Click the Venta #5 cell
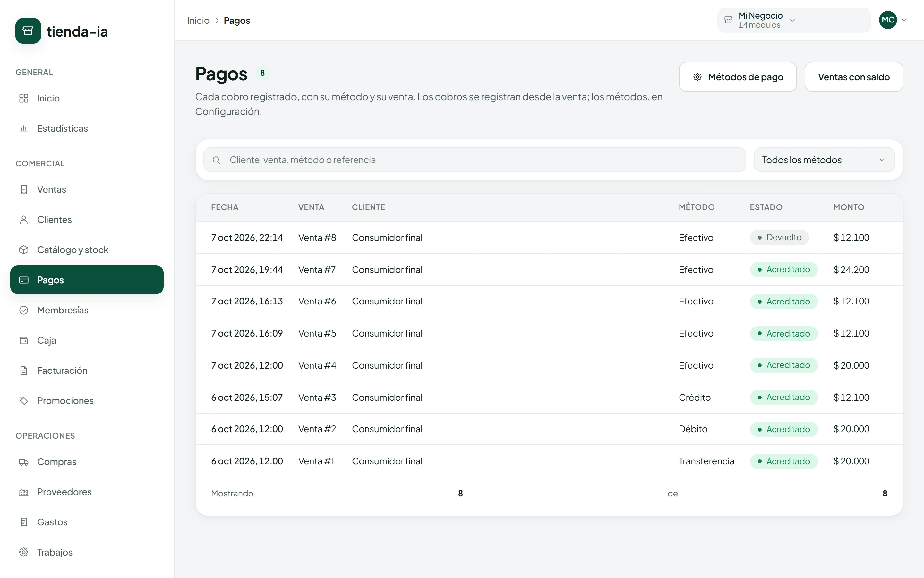924x578 pixels. point(317,333)
